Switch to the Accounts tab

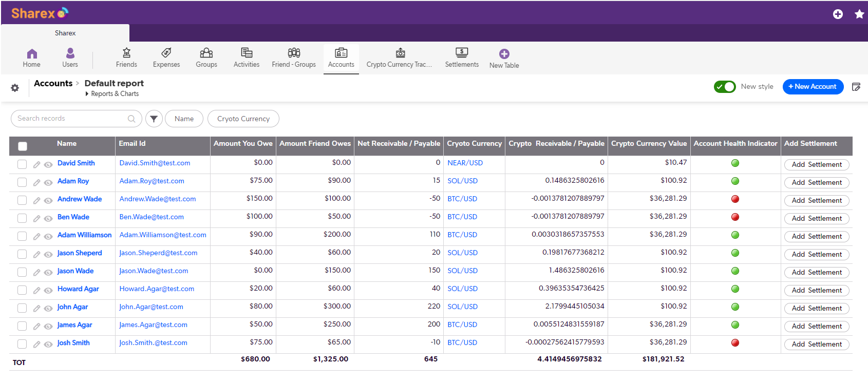click(x=341, y=58)
